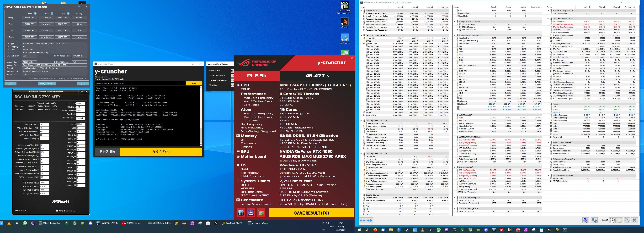Switch to HWiNFO64 v7.32 taskbar tab
This screenshot has height=233, width=644.
107,223
